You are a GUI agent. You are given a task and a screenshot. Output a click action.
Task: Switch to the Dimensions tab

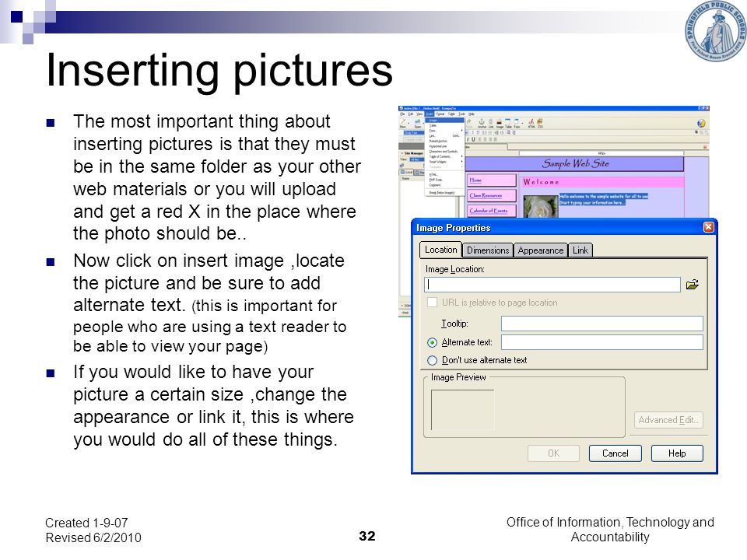click(488, 250)
